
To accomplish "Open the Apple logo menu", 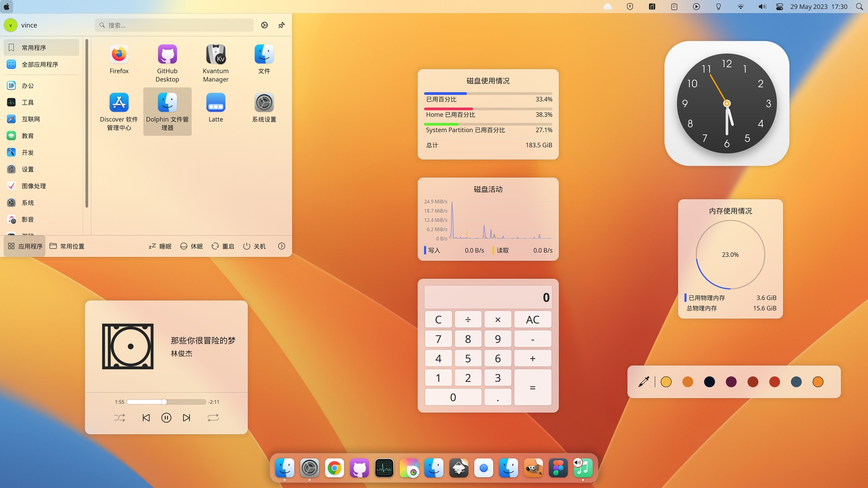I will (7, 6).
